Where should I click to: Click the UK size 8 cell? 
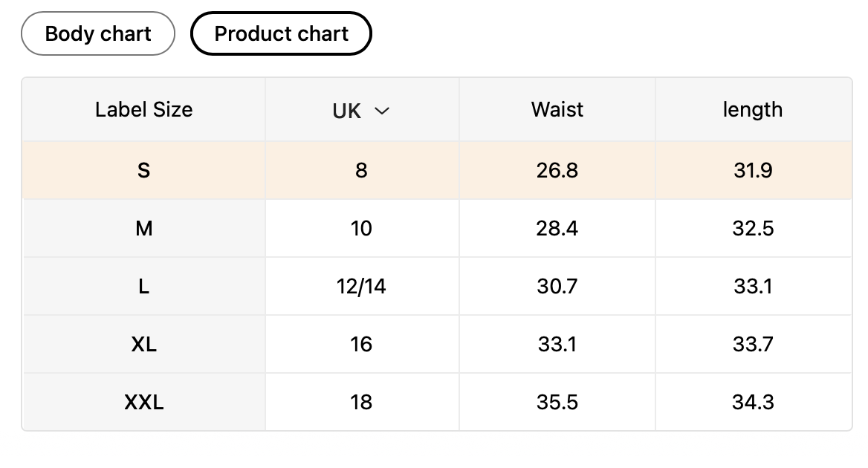(x=361, y=171)
